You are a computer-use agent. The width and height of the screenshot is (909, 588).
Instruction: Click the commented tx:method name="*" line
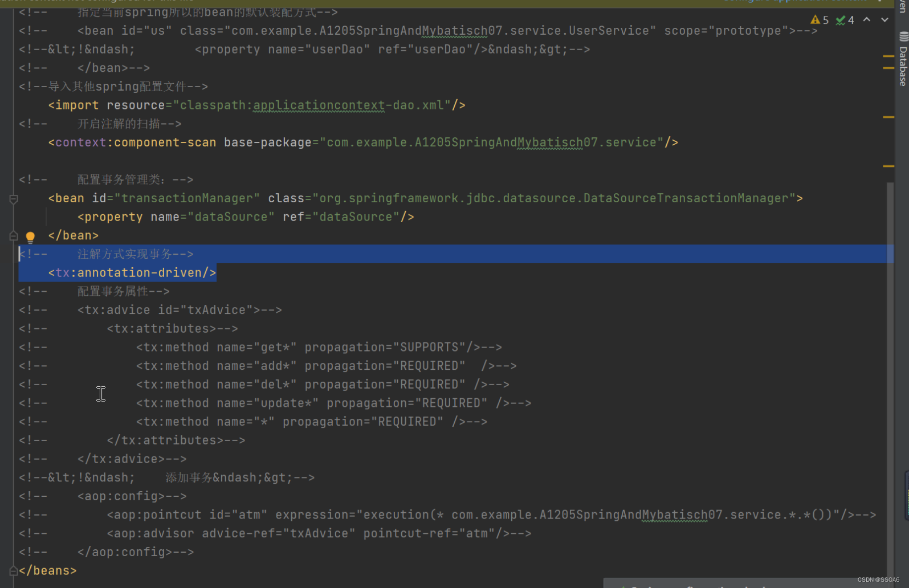tap(253, 422)
